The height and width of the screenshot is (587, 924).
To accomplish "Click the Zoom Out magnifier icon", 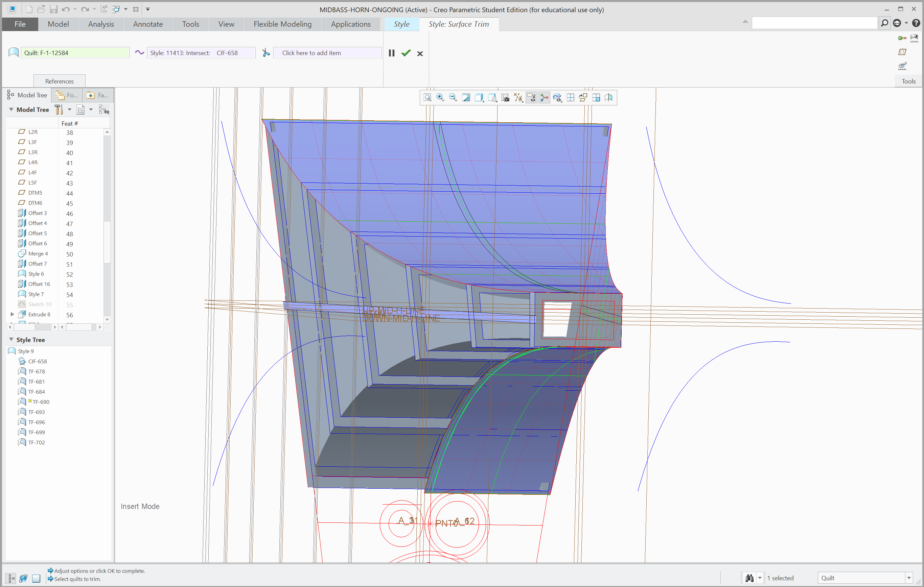I will 453,98.
